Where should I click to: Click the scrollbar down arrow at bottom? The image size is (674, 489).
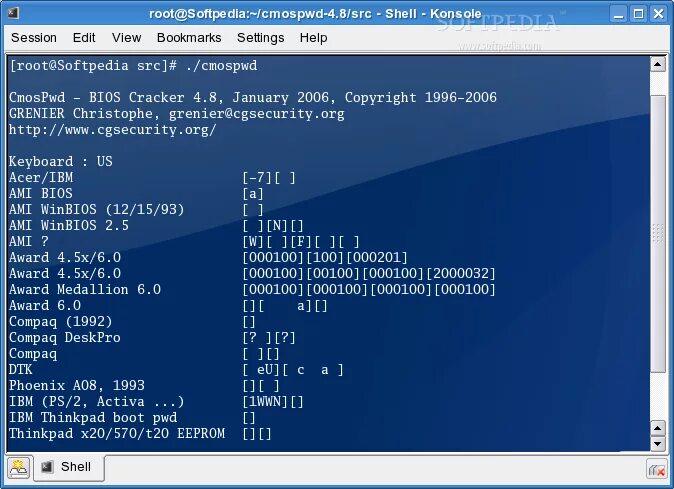[658, 444]
